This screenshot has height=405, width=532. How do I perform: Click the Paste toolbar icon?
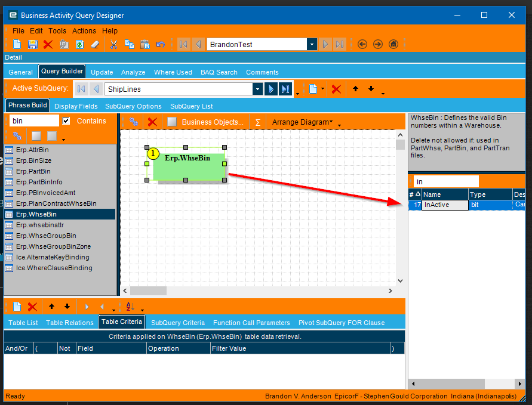click(x=145, y=44)
